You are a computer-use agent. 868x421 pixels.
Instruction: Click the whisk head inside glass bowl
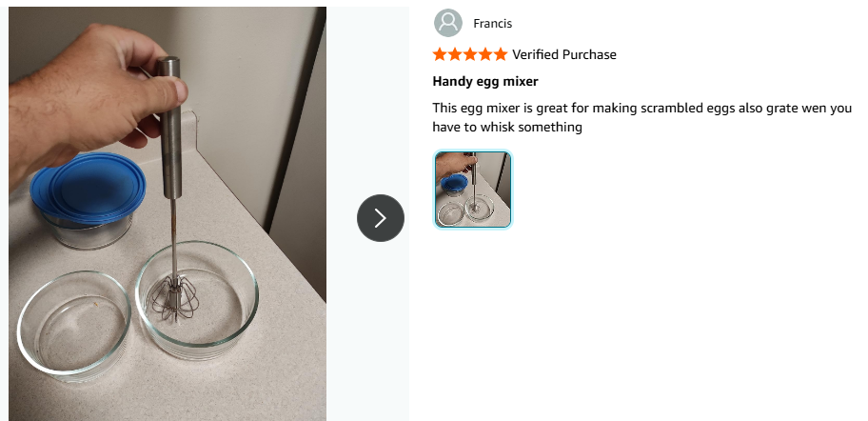point(175,298)
